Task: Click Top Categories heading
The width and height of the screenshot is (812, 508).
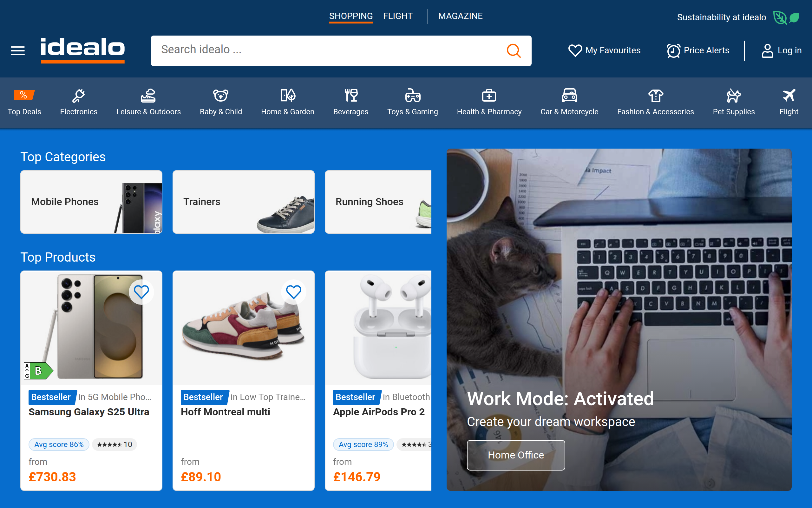Action: pyautogui.click(x=63, y=157)
